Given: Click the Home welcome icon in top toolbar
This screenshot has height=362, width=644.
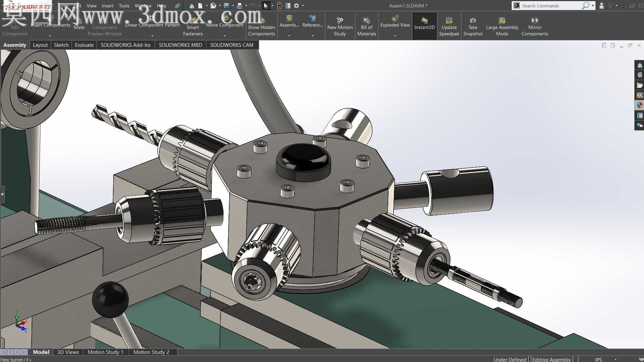Looking at the screenshot, I should [x=192, y=6].
